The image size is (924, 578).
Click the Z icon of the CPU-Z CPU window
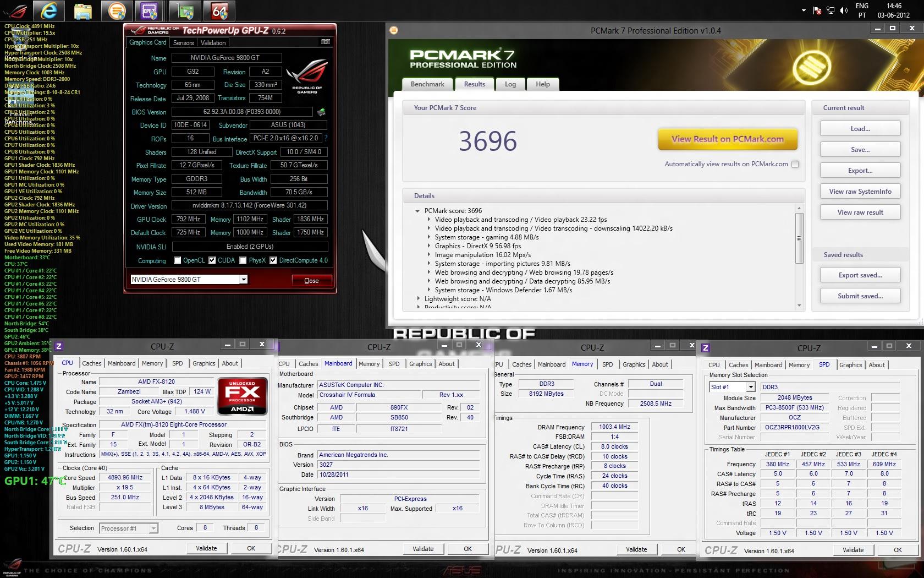pos(59,346)
